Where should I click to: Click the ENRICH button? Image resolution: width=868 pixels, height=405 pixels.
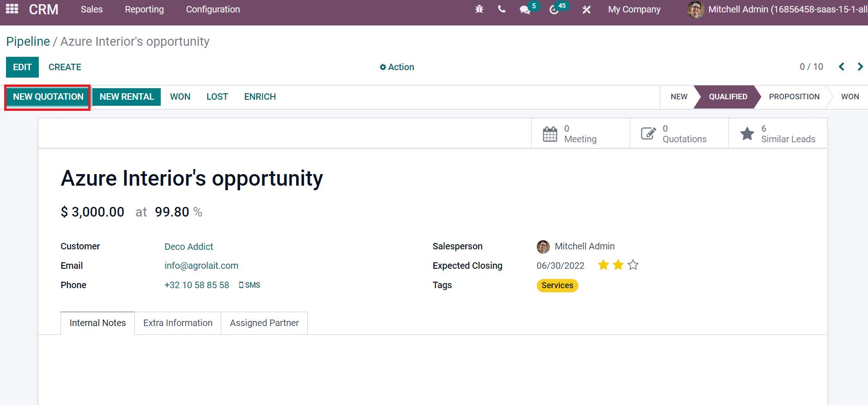tap(260, 97)
